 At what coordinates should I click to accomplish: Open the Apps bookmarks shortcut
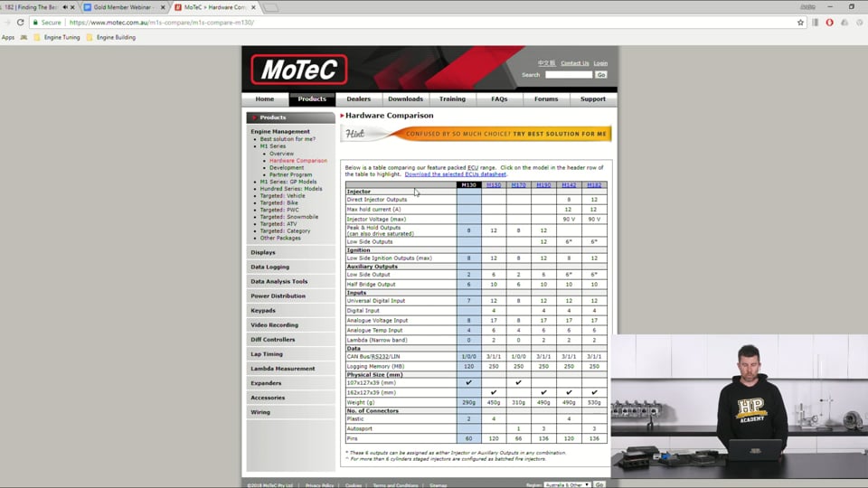(8, 37)
